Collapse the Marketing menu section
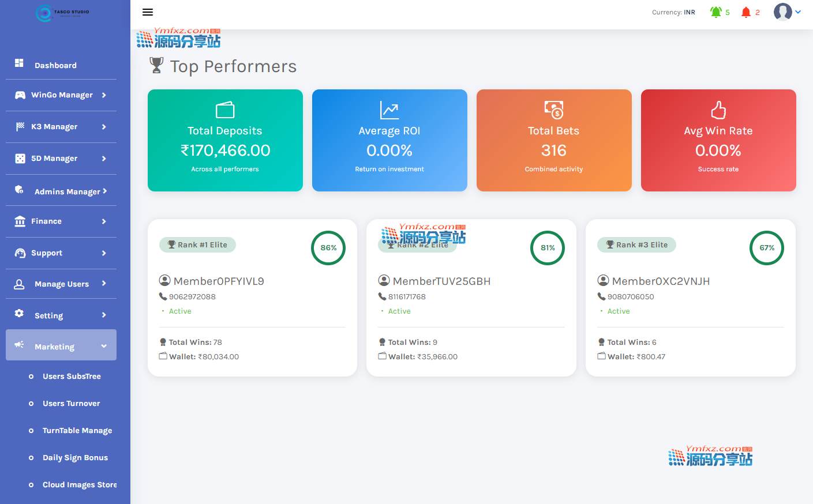The width and height of the screenshot is (813, 504). (x=104, y=346)
